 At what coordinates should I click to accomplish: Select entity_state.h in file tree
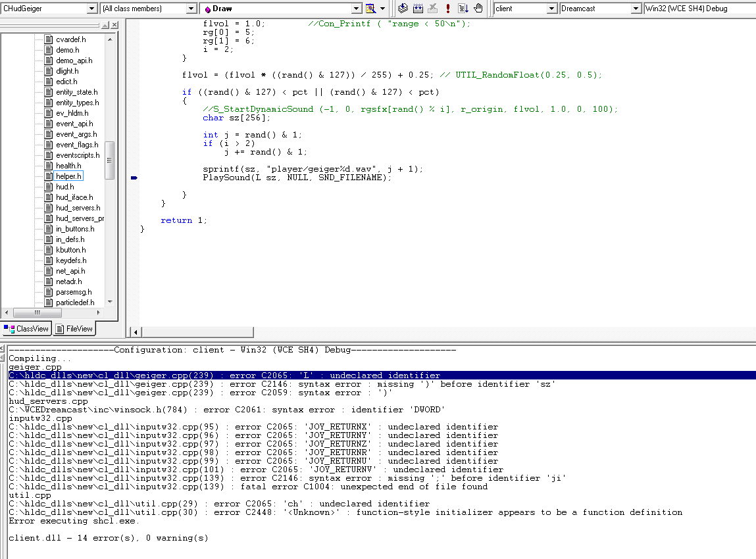tap(77, 92)
